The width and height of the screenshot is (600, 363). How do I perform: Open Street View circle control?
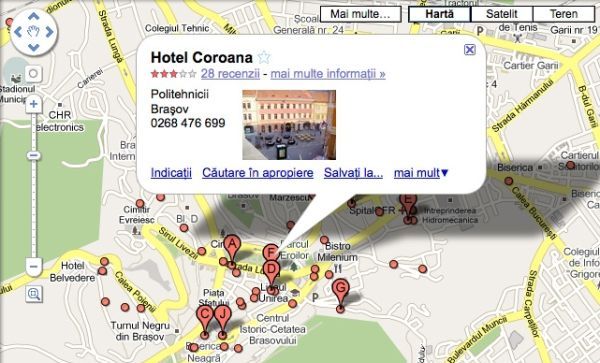tap(33, 73)
